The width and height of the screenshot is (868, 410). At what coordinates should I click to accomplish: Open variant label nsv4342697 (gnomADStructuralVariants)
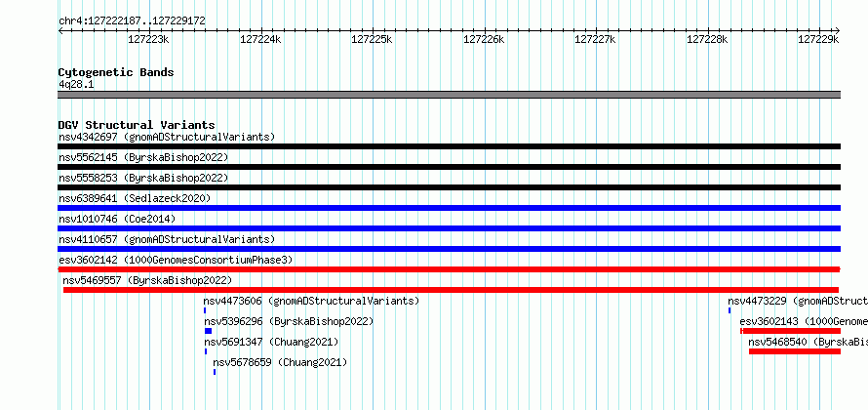click(x=167, y=137)
